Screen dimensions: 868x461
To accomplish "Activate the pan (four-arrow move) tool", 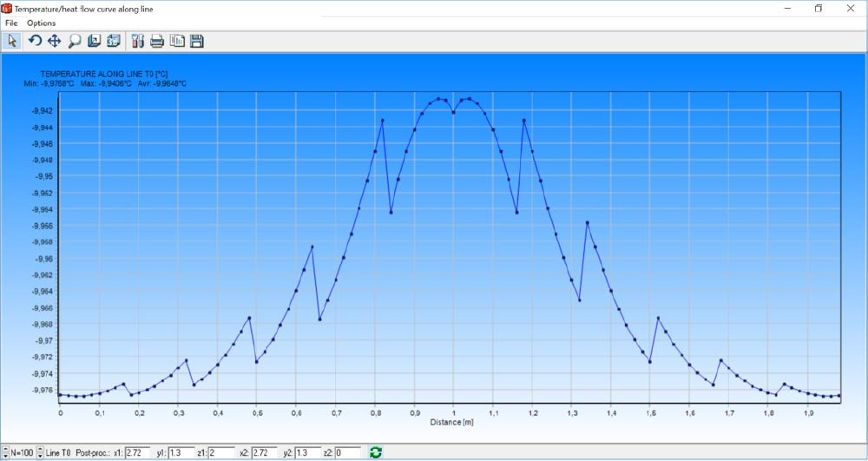I will click(x=54, y=41).
